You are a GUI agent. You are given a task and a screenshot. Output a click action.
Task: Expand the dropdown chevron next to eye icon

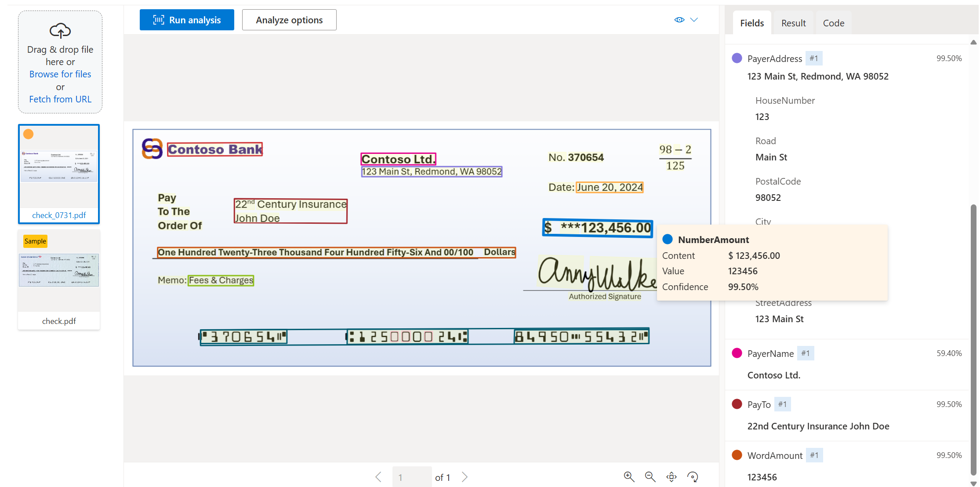(x=694, y=20)
